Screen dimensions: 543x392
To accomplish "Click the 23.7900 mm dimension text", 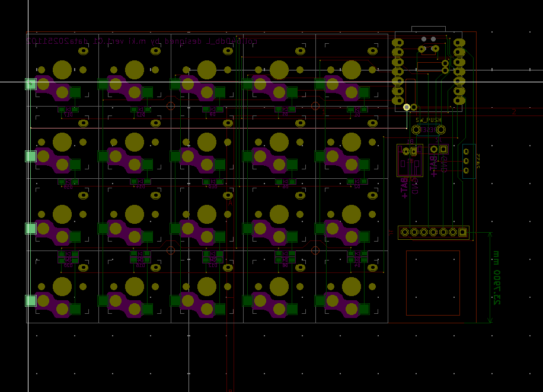I will click(497, 278).
